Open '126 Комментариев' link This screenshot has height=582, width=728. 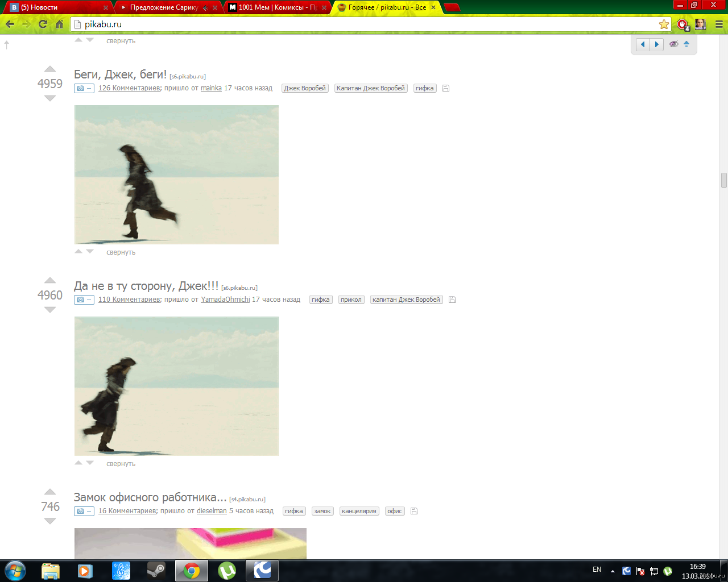click(x=129, y=88)
